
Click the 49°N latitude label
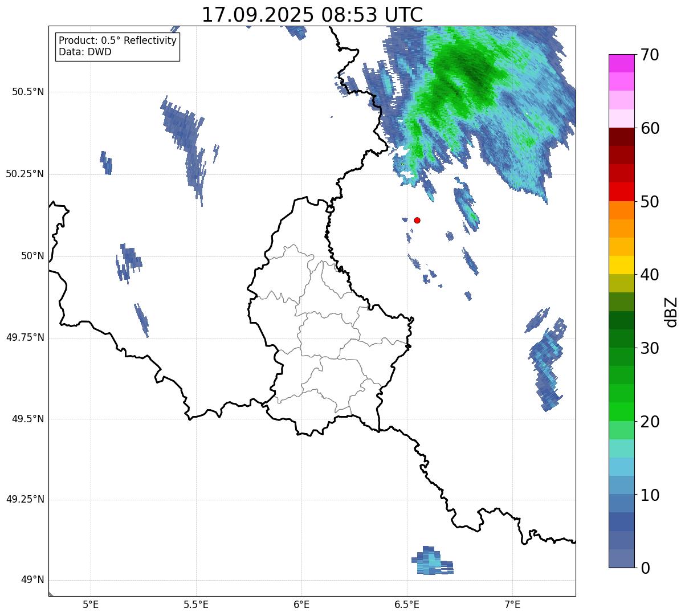32,580
